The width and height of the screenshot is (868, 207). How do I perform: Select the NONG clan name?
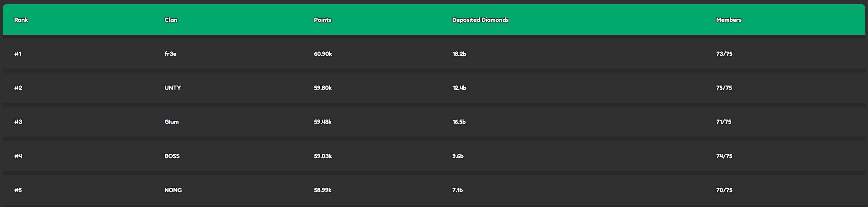pos(173,190)
